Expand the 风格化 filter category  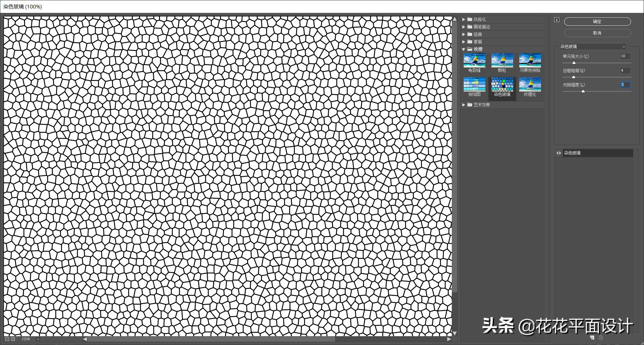464,19
